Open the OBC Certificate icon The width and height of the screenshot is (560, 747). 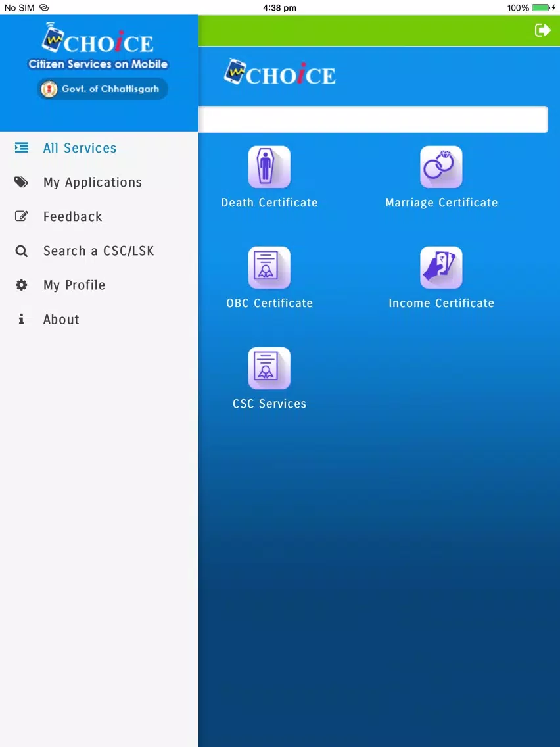point(269,267)
